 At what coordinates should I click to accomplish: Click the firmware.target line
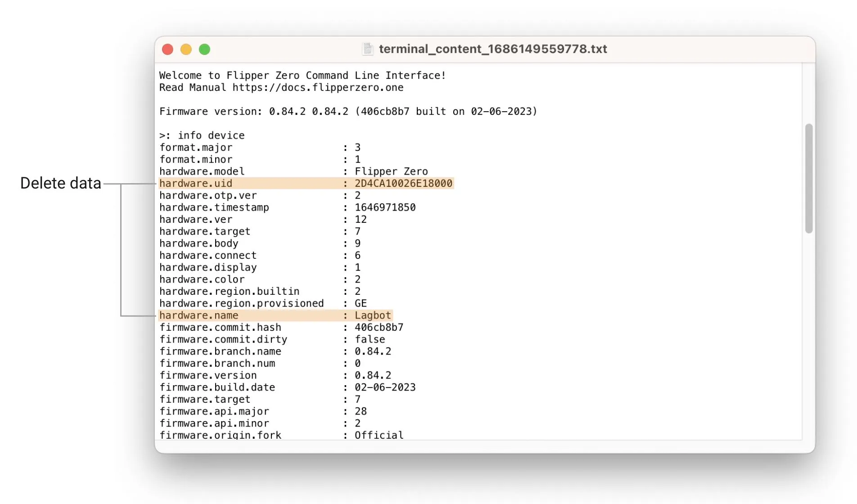click(x=260, y=399)
